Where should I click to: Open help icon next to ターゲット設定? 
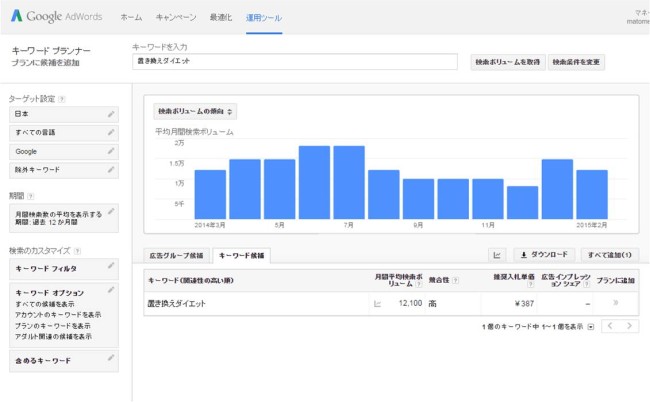pos(62,99)
